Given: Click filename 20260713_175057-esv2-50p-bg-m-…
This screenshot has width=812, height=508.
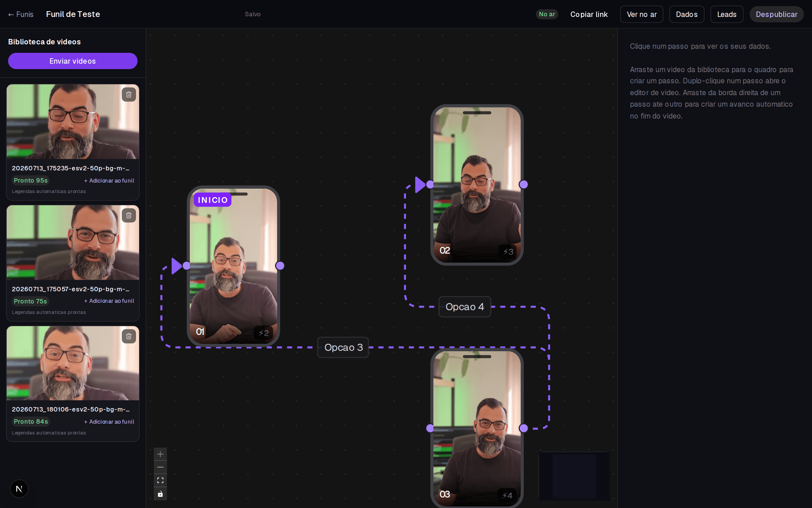Looking at the screenshot, I should coord(71,289).
